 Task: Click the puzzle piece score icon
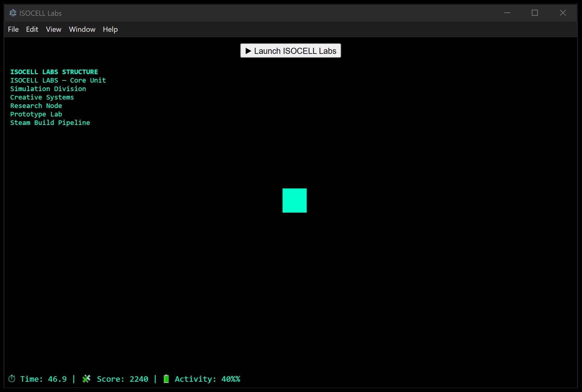coord(87,379)
